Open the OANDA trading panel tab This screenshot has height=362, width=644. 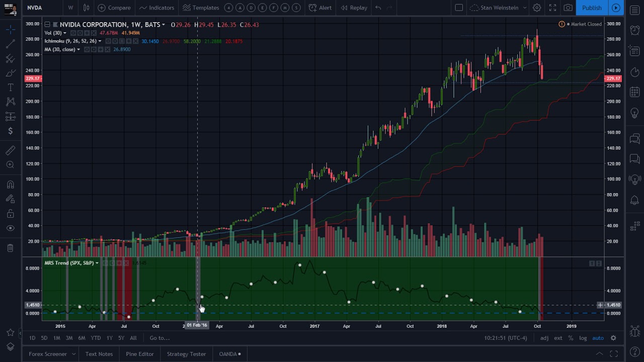[x=230, y=354]
